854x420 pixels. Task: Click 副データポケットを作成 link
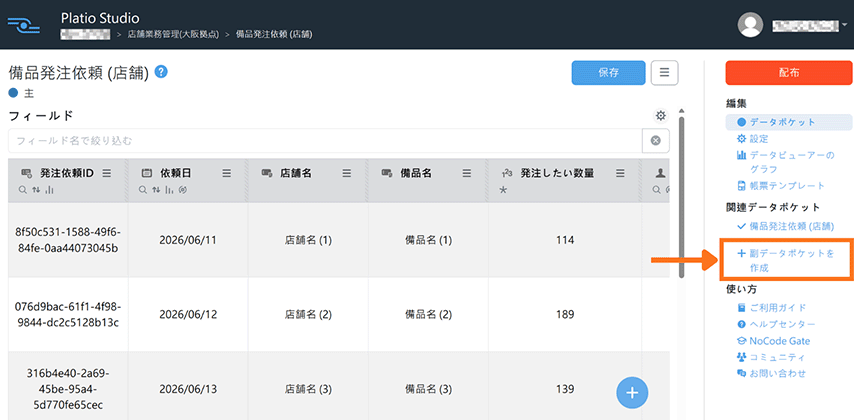pos(785,260)
